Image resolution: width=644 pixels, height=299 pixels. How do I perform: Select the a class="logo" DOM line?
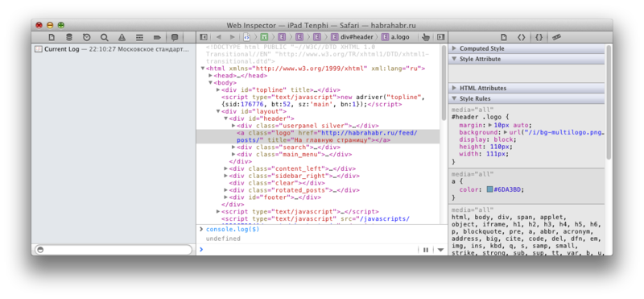pyautogui.click(x=318, y=136)
